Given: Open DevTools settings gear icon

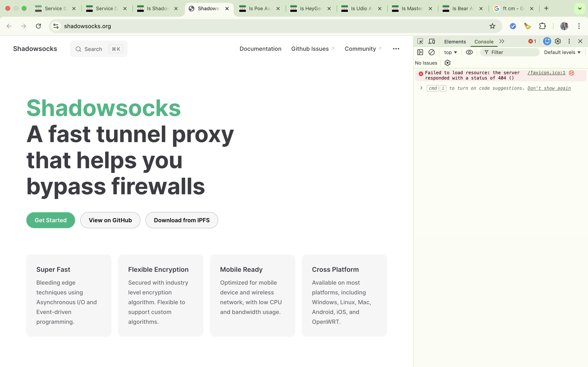Looking at the screenshot, I should [558, 41].
